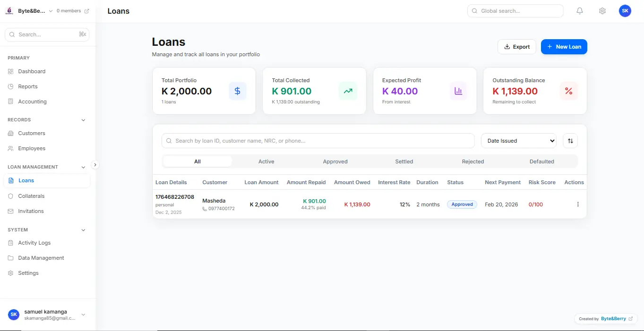Open the settings gear in the top bar

point(602,10)
